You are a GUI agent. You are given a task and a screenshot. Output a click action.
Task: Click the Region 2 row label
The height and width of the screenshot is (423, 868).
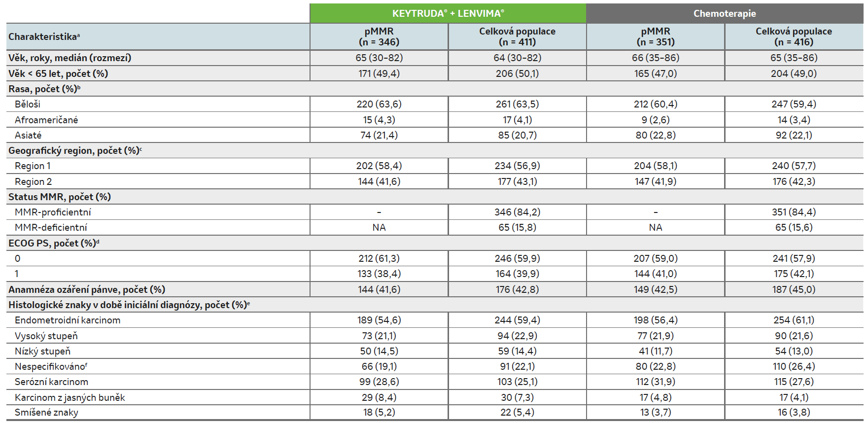(33, 181)
